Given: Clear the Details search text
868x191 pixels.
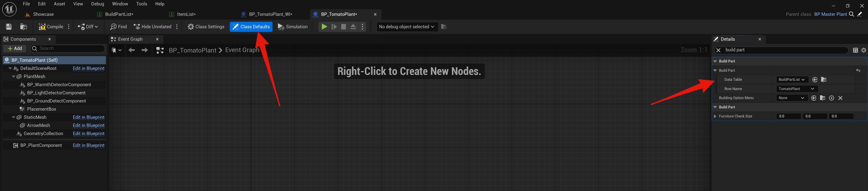Looking at the screenshot, I should click(718, 50).
